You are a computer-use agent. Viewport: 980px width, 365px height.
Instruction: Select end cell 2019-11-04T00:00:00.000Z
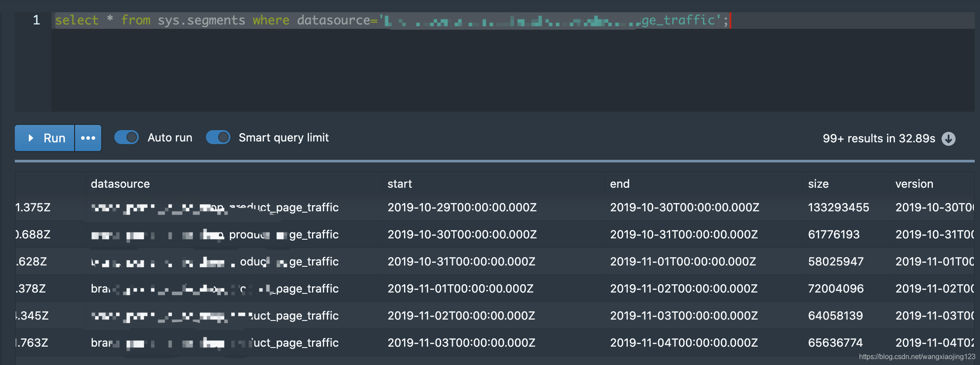[684, 343]
